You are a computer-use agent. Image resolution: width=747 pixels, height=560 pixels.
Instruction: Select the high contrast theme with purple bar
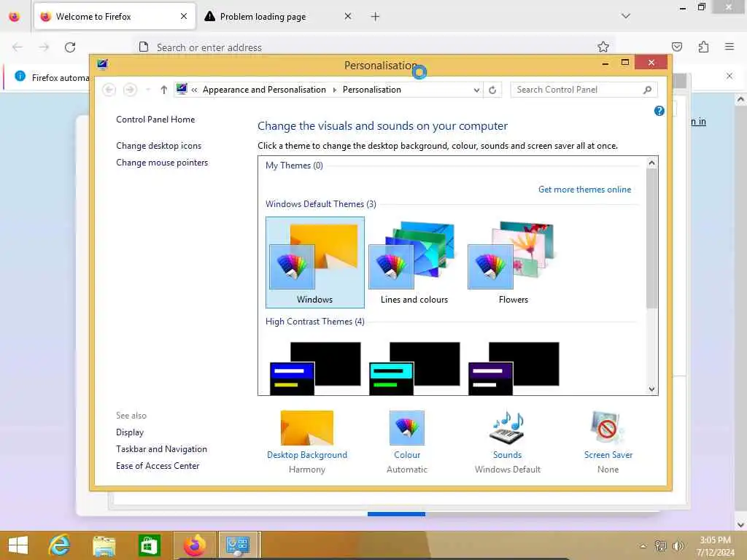(513, 368)
